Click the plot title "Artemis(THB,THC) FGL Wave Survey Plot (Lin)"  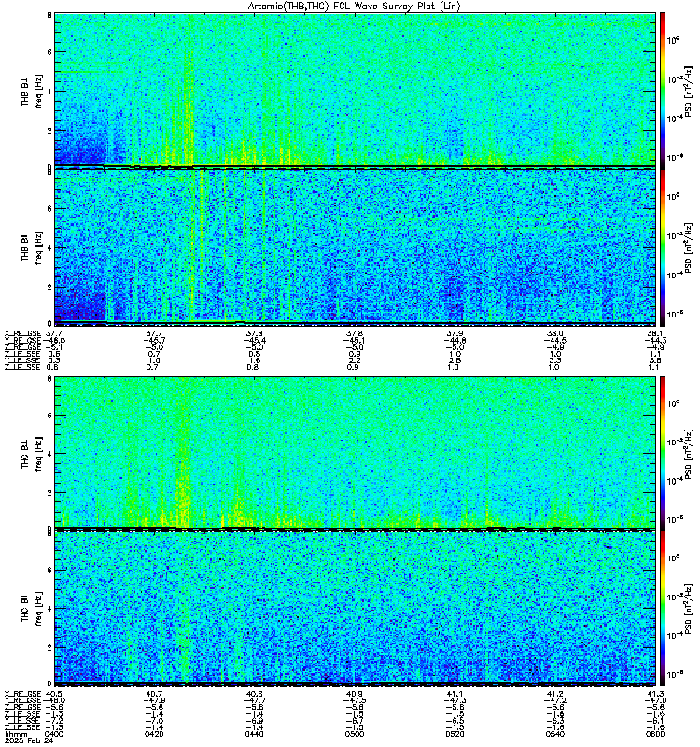[x=354, y=7]
